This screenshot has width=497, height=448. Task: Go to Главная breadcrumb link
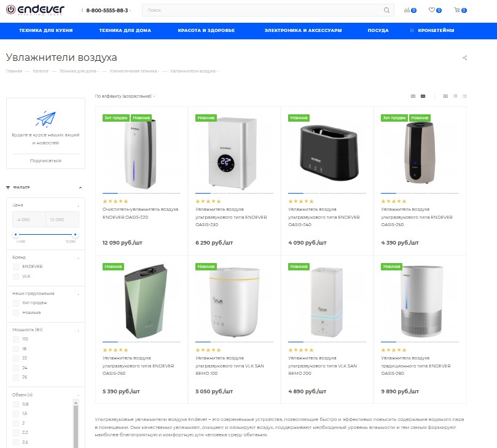14,71
